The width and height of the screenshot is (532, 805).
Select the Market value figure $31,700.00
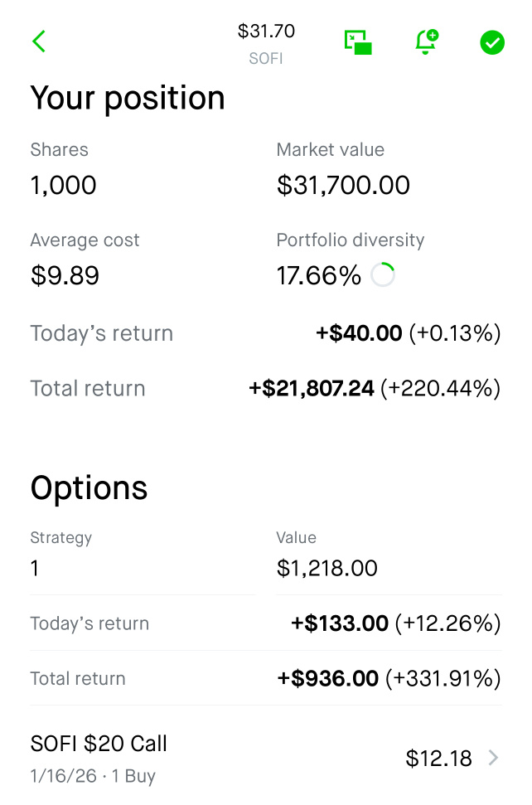pos(343,185)
